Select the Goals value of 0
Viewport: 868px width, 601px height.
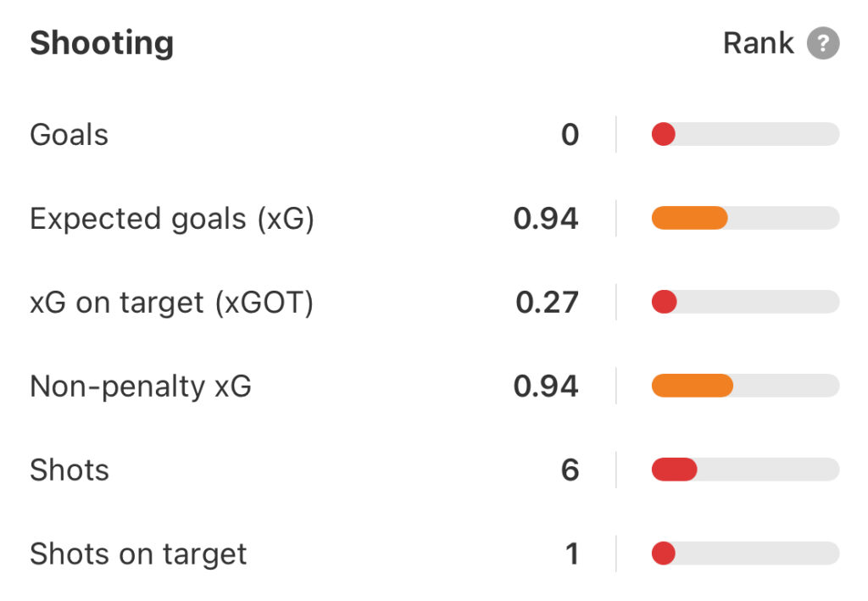570,135
